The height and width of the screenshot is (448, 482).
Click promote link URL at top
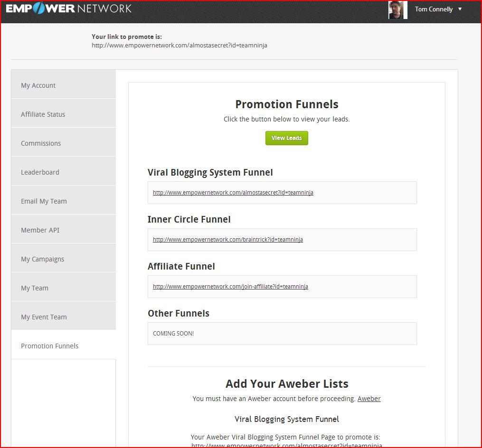[x=179, y=46]
